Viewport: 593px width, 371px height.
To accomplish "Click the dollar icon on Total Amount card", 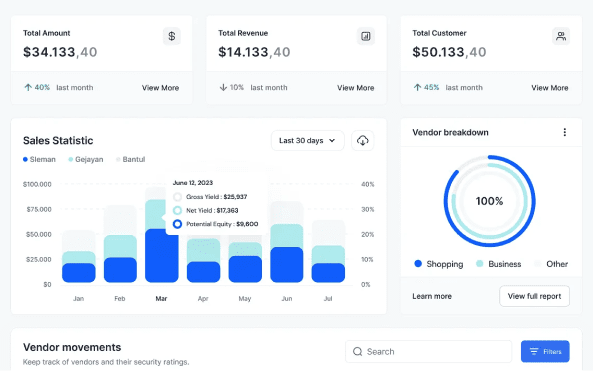I will pos(172,36).
